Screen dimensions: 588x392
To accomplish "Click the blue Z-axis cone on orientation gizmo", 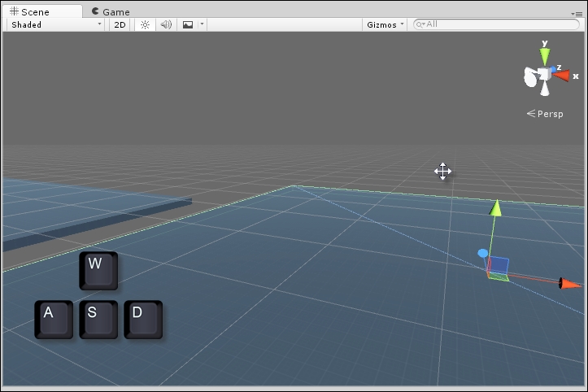I will (x=553, y=69).
